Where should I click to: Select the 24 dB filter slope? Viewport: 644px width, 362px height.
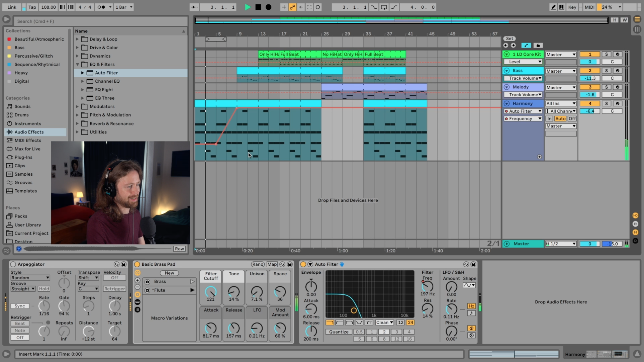(410, 322)
